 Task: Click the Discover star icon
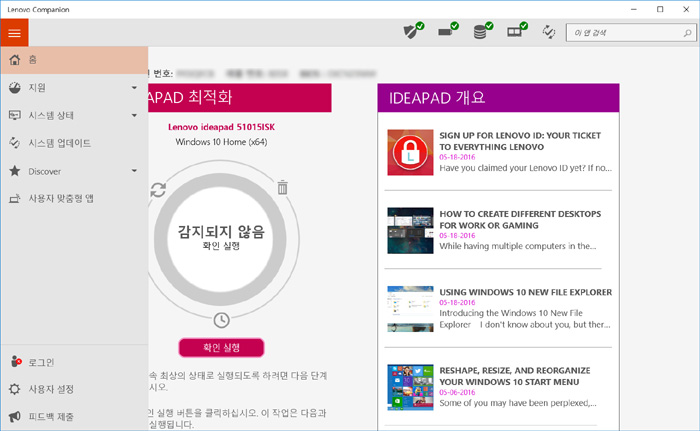(x=15, y=171)
